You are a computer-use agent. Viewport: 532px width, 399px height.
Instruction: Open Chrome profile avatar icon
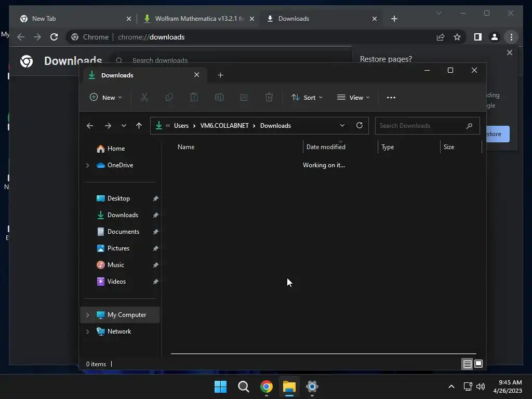point(495,37)
